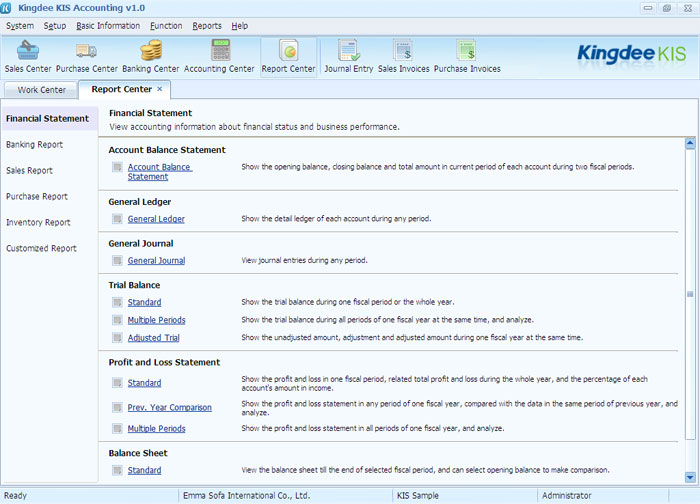Click icon beside Trial Balance Standard link
This screenshot has height=504, width=700.
[117, 302]
